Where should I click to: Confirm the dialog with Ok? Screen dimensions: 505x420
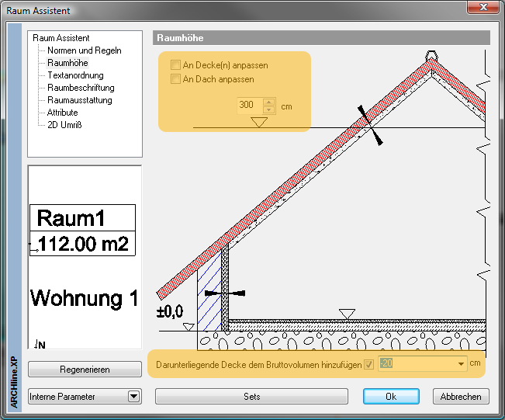[391, 396]
